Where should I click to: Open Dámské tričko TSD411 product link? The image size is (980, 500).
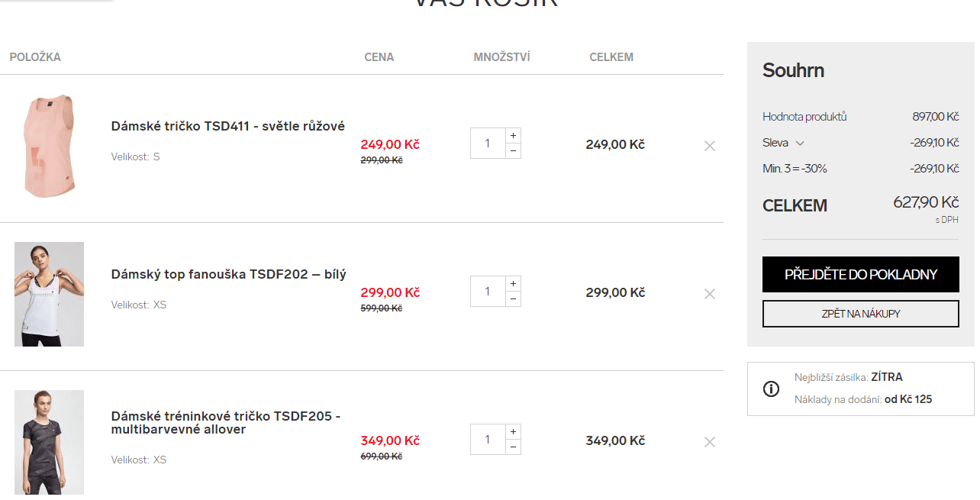pos(227,126)
